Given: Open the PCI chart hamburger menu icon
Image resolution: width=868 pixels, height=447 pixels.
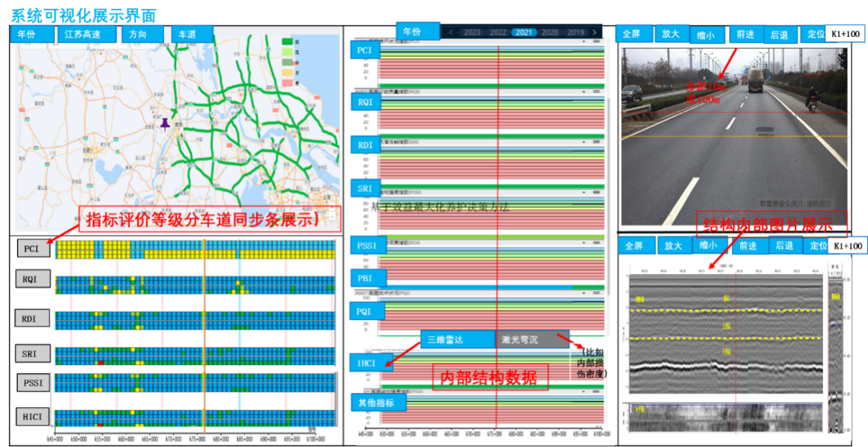Looking at the screenshot, I should click(596, 42).
